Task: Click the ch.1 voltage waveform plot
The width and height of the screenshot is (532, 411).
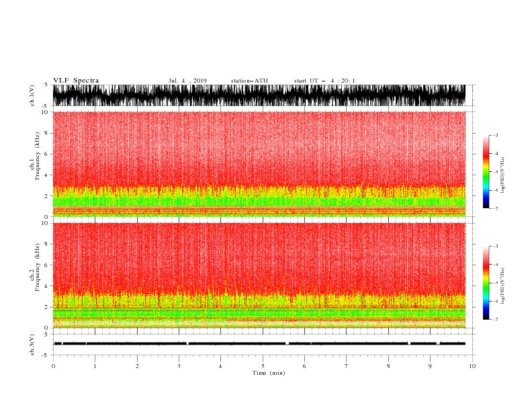Action: click(259, 95)
